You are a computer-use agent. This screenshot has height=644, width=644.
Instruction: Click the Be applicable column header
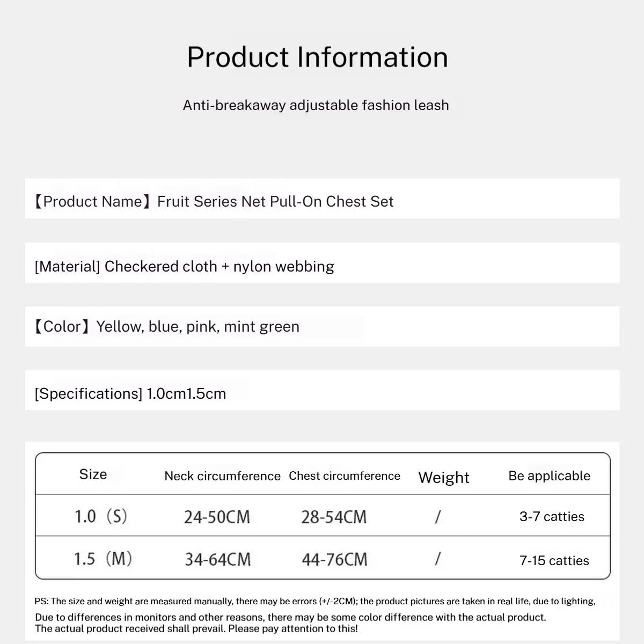tap(549, 476)
